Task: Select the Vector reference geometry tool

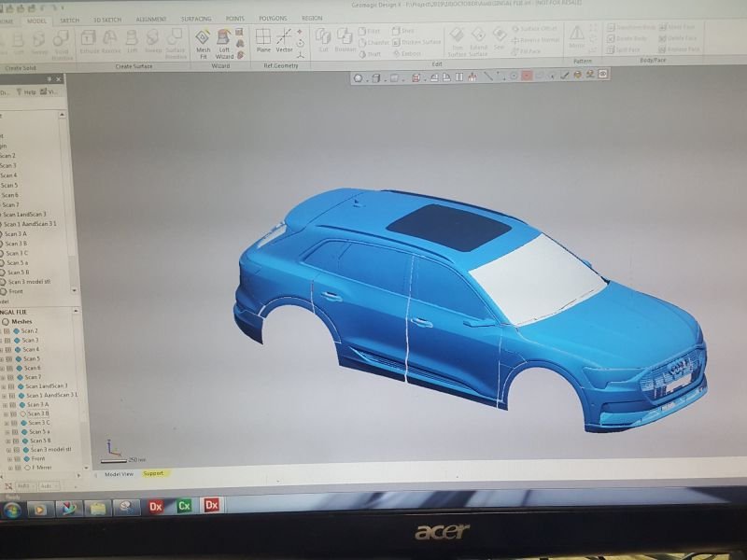Action: 284,40
